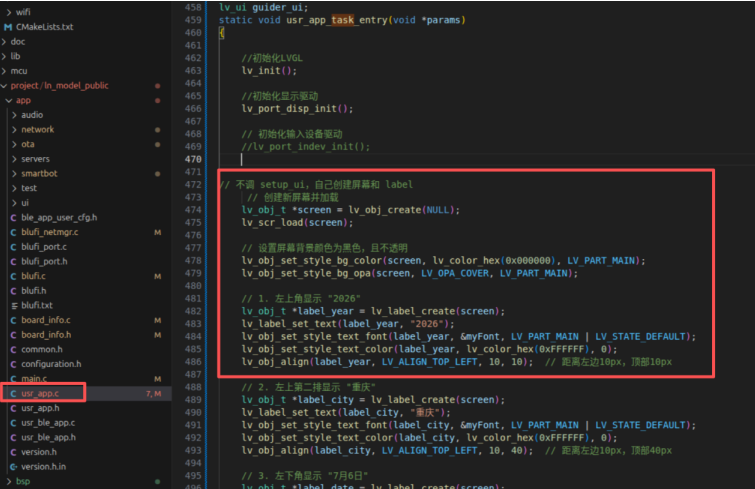755x489 pixels.
Task: Click the C icon beside main.c
Action: click(13, 379)
